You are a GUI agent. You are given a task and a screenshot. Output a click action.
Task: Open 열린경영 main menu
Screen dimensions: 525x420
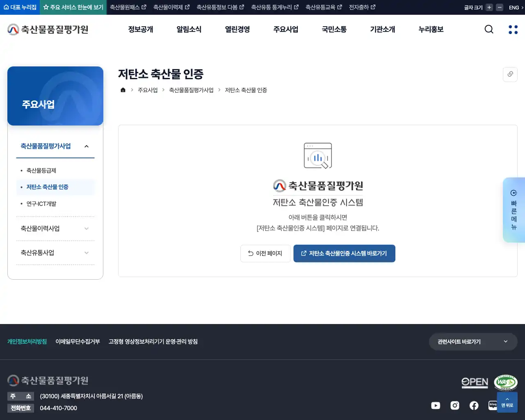237,30
